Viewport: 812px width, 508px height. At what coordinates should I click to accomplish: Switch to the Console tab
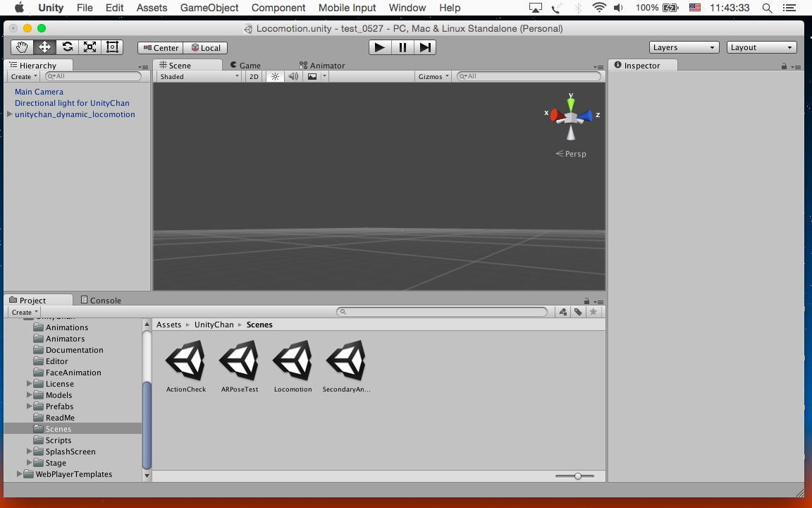tap(101, 300)
